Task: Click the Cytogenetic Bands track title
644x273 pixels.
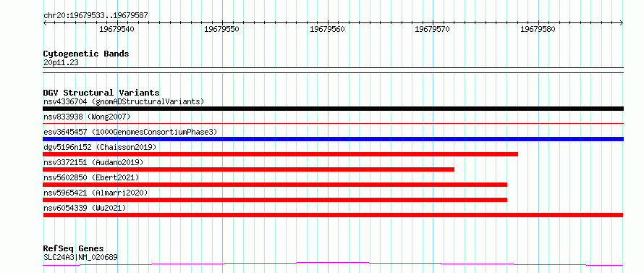Action: click(x=86, y=54)
